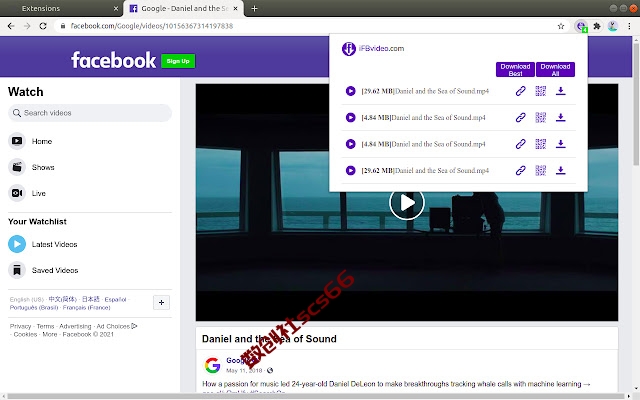Switch language to 中文(简体)
640x400 pixels.
(x=62, y=299)
